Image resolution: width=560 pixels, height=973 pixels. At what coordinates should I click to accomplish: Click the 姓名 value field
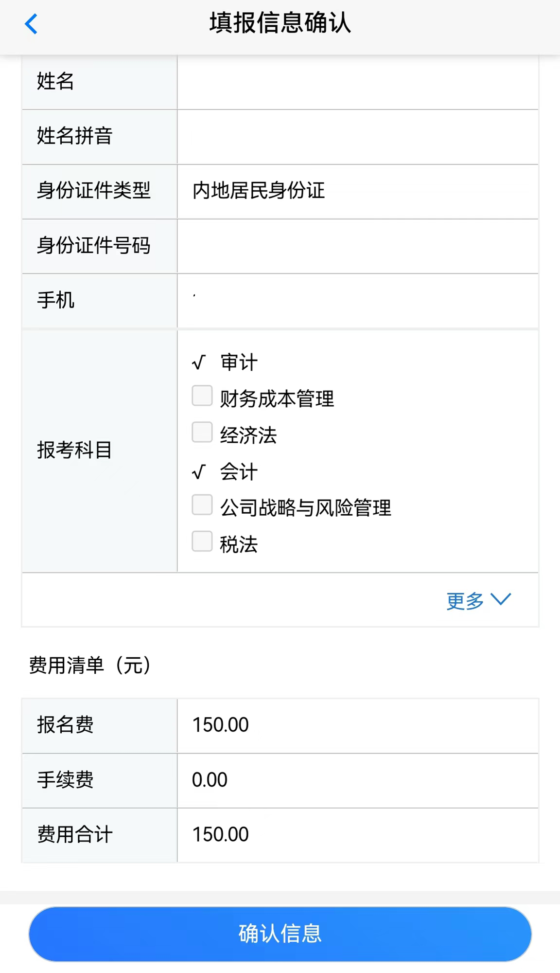coord(358,82)
